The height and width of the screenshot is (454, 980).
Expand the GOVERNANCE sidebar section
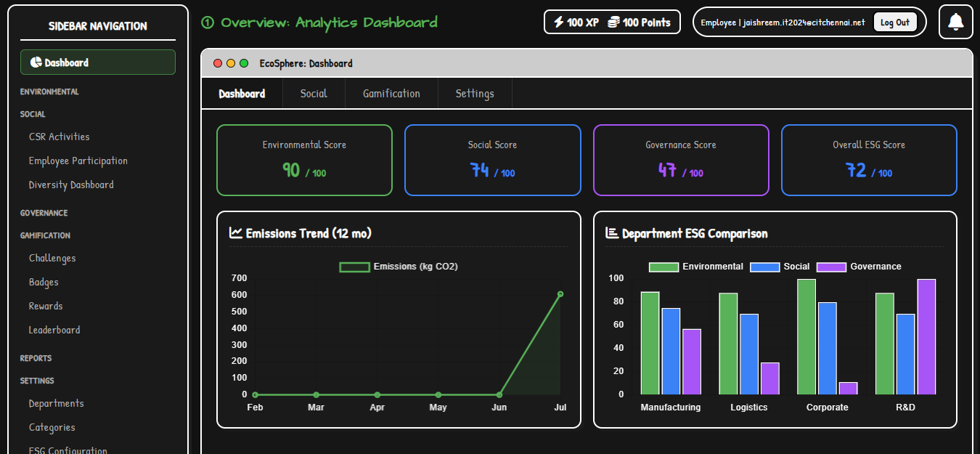click(x=44, y=214)
